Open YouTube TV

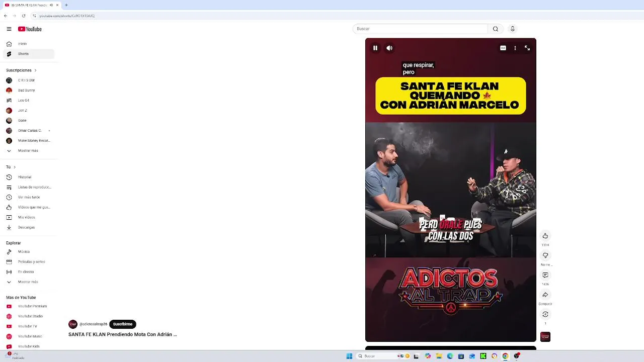29,326
